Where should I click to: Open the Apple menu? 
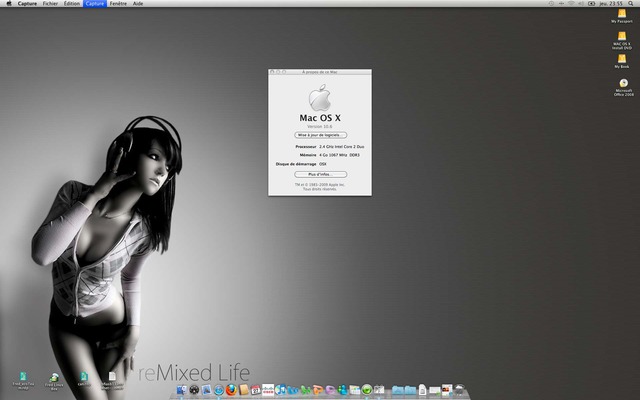coord(9,3)
